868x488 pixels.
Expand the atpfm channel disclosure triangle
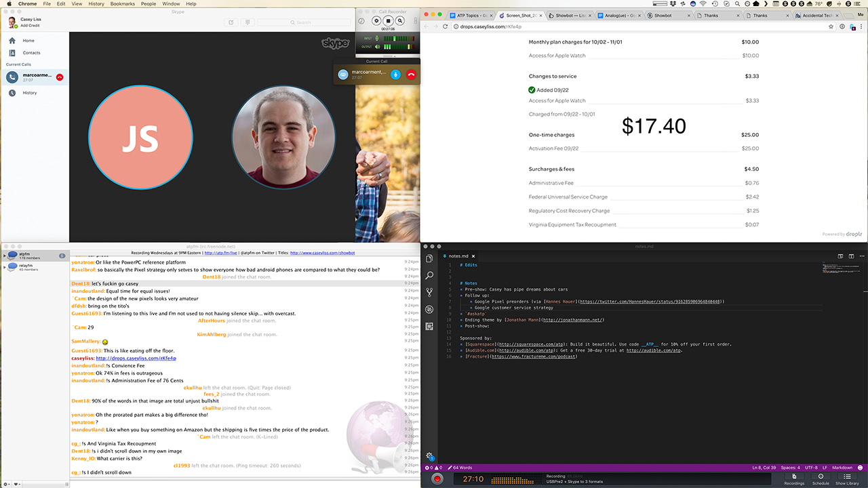[5, 256]
